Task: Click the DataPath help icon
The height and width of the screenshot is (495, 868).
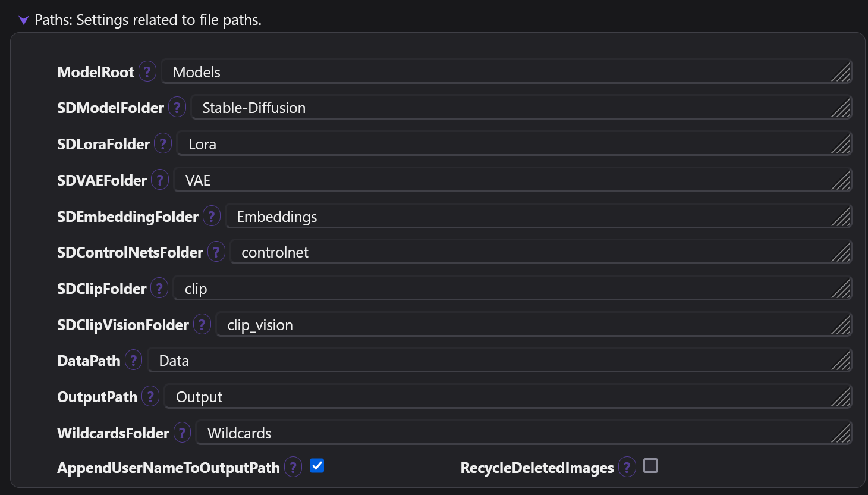Action: (x=133, y=361)
